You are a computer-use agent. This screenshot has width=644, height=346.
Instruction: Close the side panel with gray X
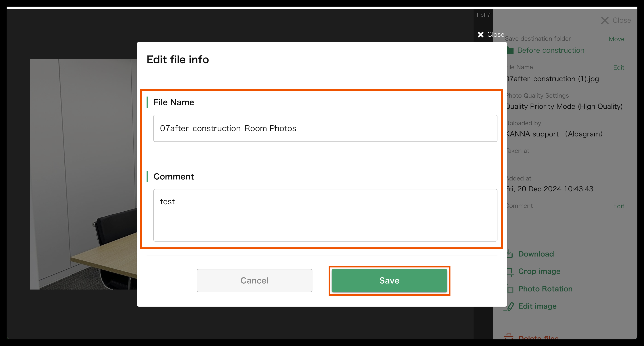[x=605, y=21]
